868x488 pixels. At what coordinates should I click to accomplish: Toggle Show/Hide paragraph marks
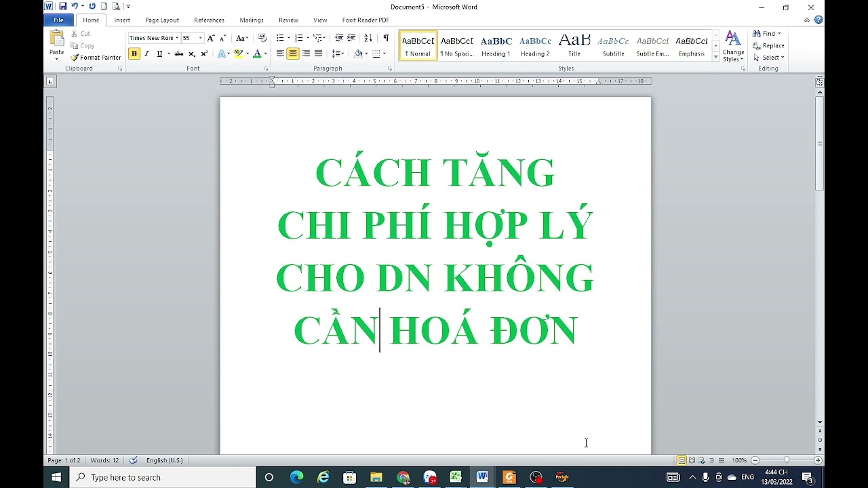[x=386, y=38]
